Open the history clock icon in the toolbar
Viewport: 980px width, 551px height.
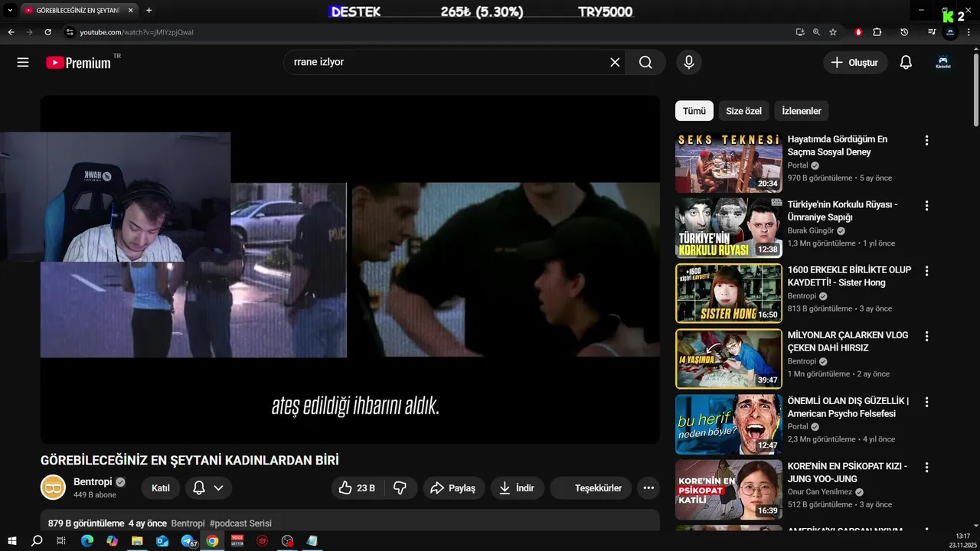tap(904, 32)
